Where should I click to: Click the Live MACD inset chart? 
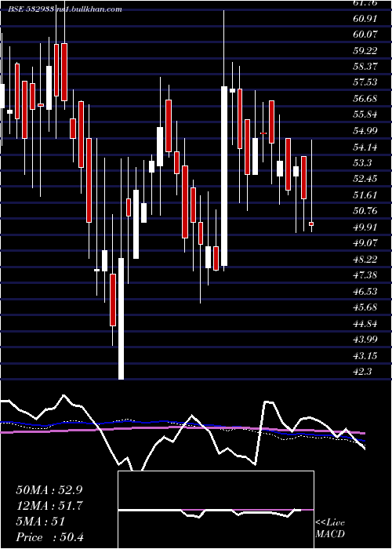point(216,510)
